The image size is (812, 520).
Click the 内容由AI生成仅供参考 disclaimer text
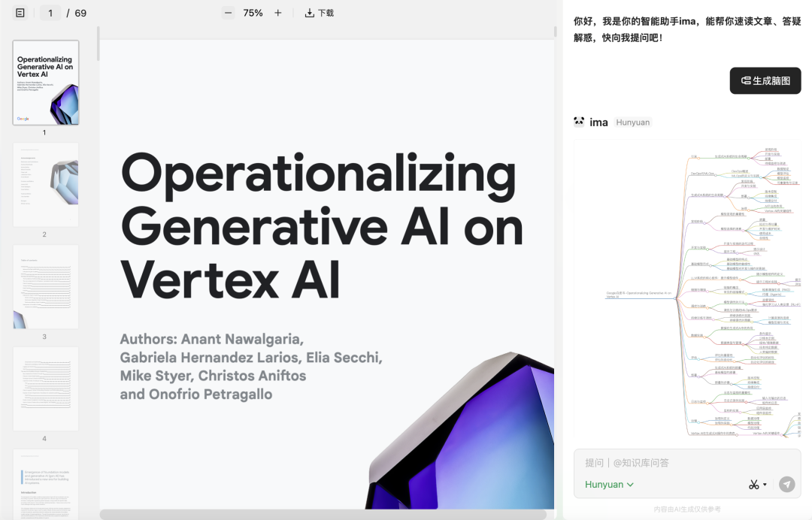click(x=686, y=509)
